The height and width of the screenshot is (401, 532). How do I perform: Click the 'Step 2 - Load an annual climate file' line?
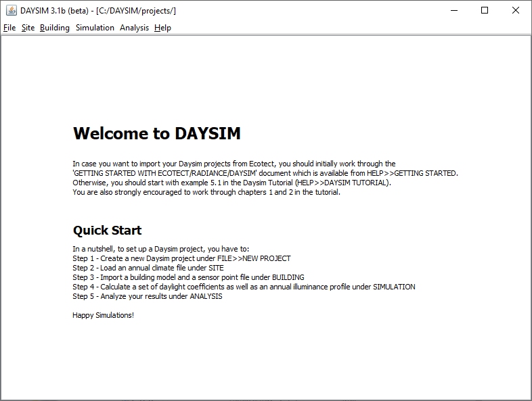pyautogui.click(x=148, y=268)
